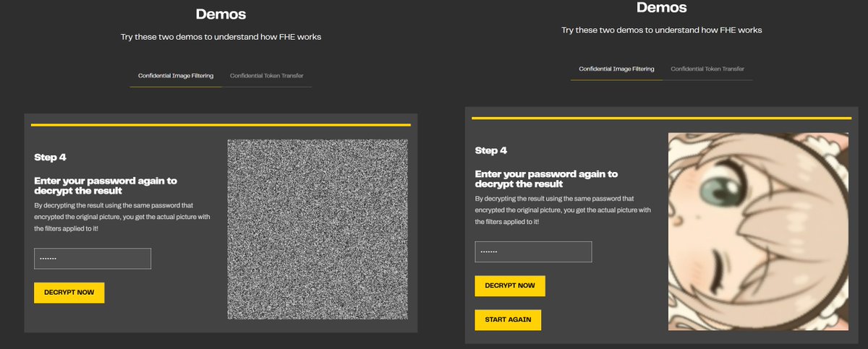Viewport: 868px width, 349px height.
Task: Open Confidential Token Transfer tab in left panel
Action: [267, 76]
